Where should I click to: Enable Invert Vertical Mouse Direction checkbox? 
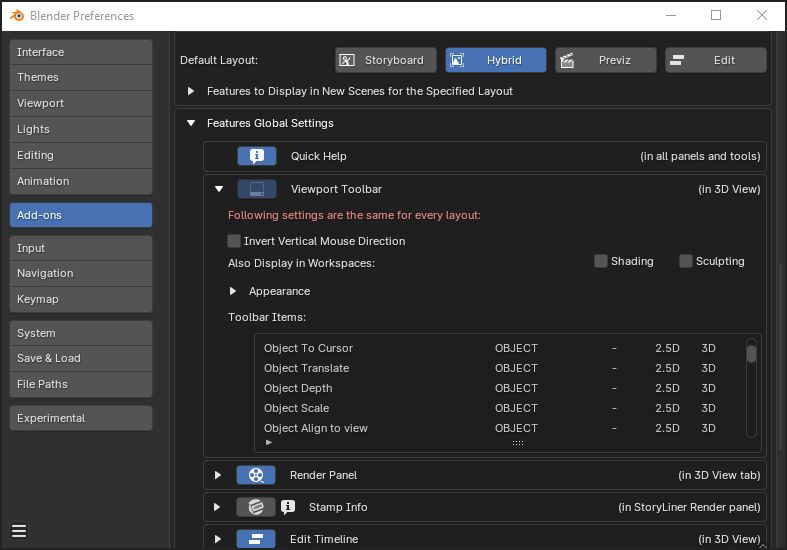234,241
